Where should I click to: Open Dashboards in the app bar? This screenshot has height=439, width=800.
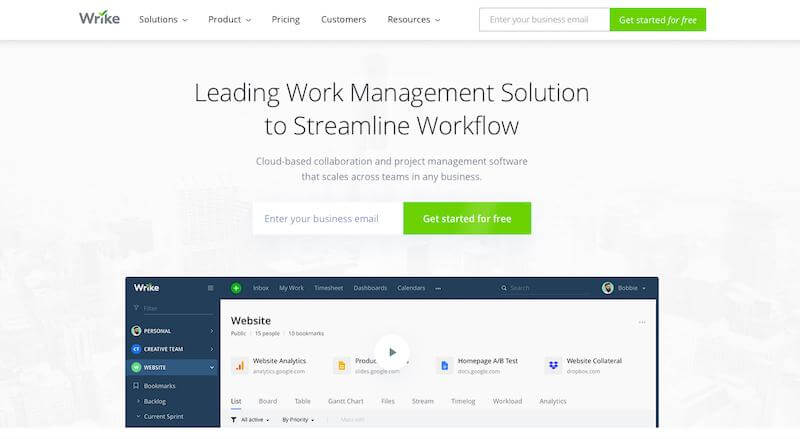(x=370, y=288)
